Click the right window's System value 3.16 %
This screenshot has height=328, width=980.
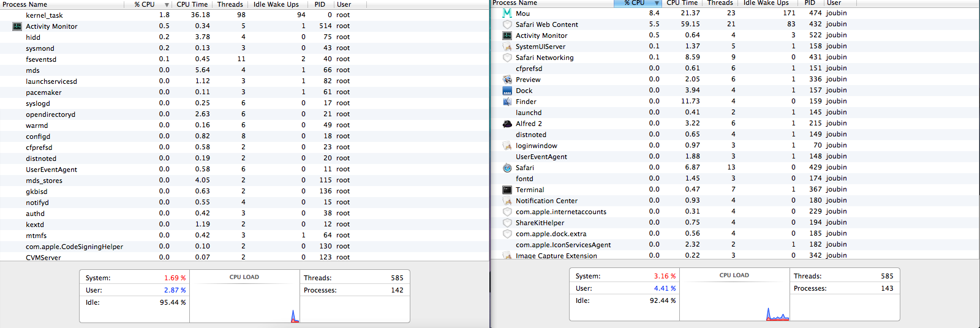[x=665, y=276]
